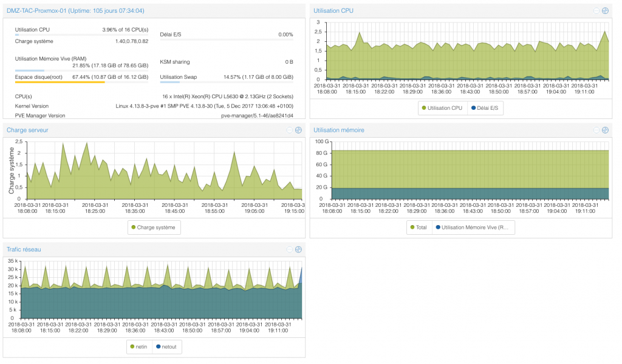Click inside the Charge serveur graph area
Viewport: 622px width, 364px height.
pos(158,176)
